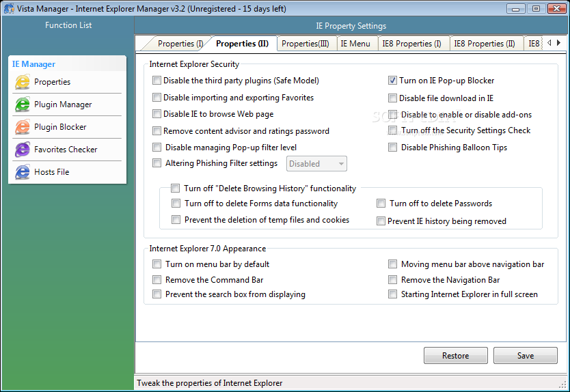The image size is (570, 392).
Task: Open the Plugin Manager green icon
Action: (22, 104)
